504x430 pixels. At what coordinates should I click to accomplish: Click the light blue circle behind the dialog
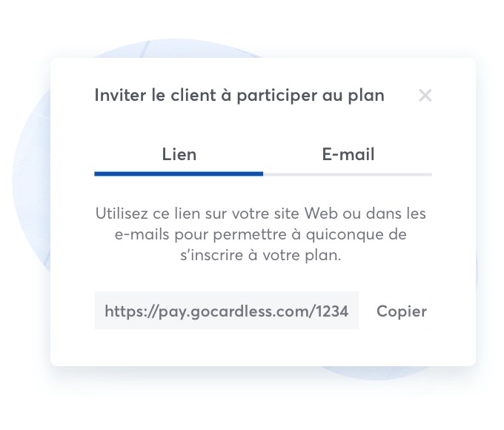tap(30, 185)
